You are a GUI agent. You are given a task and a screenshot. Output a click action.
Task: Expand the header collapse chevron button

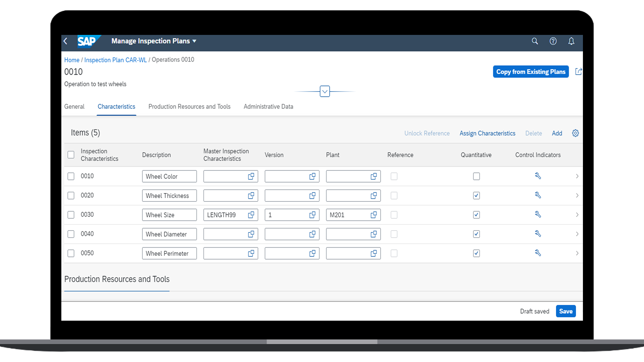(x=325, y=91)
